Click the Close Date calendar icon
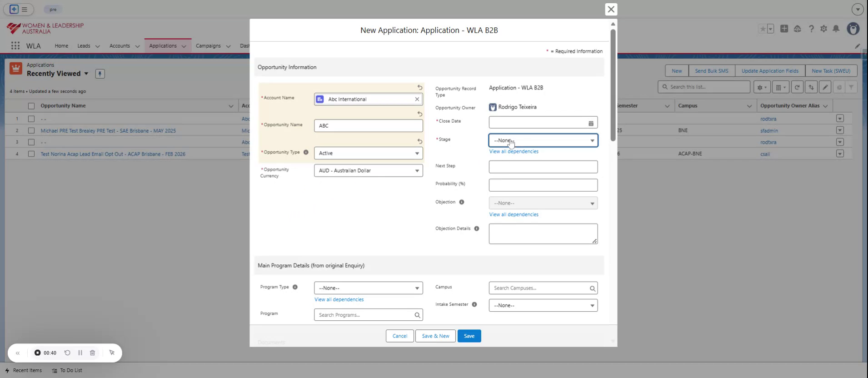 [x=591, y=123]
